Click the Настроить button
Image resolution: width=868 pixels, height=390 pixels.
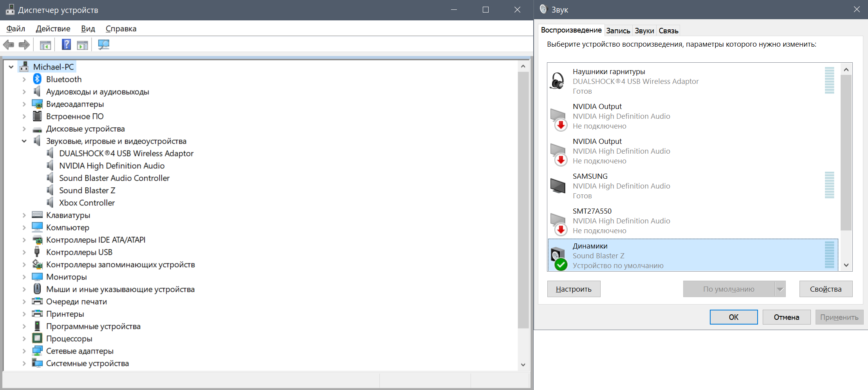tap(574, 289)
